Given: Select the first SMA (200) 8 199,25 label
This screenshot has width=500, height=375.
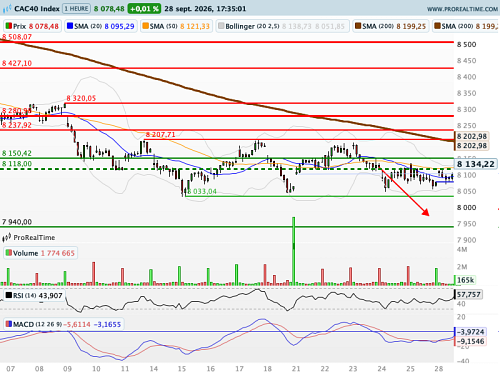Looking at the screenshot, I should click(390, 26).
